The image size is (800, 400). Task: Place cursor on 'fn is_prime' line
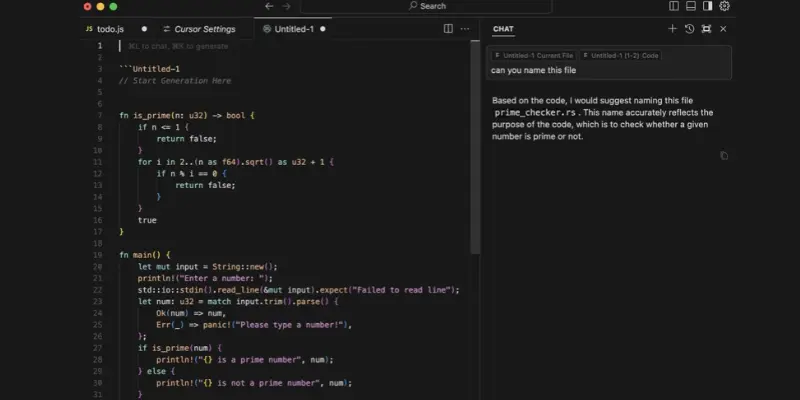(x=187, y=115)
